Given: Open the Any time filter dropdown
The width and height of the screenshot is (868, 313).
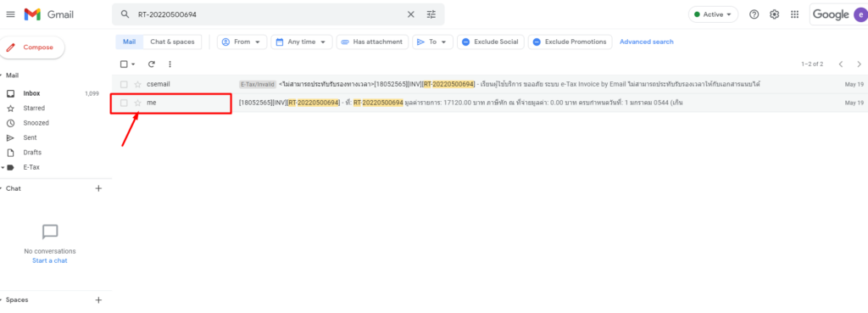Looking at the screenshot, I should point(302,42).
